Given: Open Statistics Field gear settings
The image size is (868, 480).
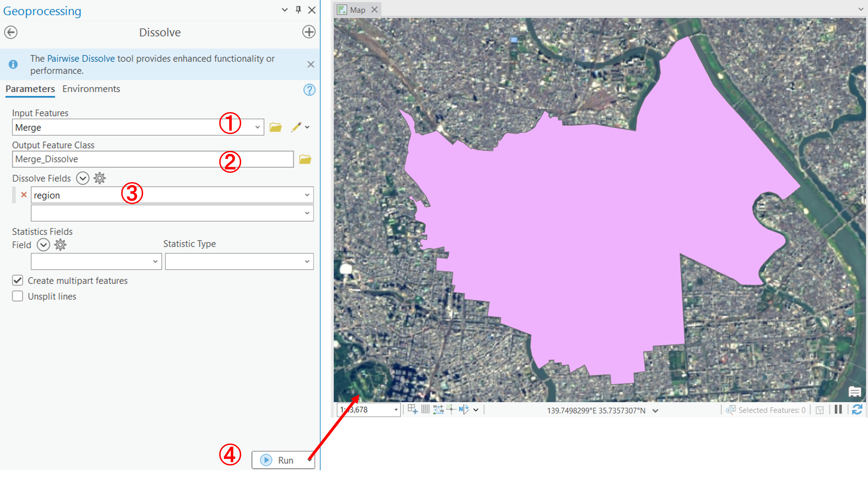Looking at the screenshot, I should point(60,245).
